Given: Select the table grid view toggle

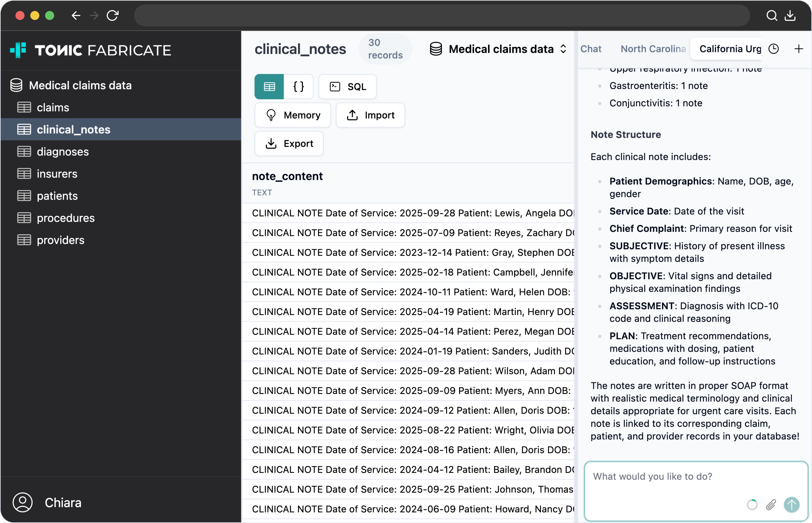Looking at the screenshot, I should 269,87.
